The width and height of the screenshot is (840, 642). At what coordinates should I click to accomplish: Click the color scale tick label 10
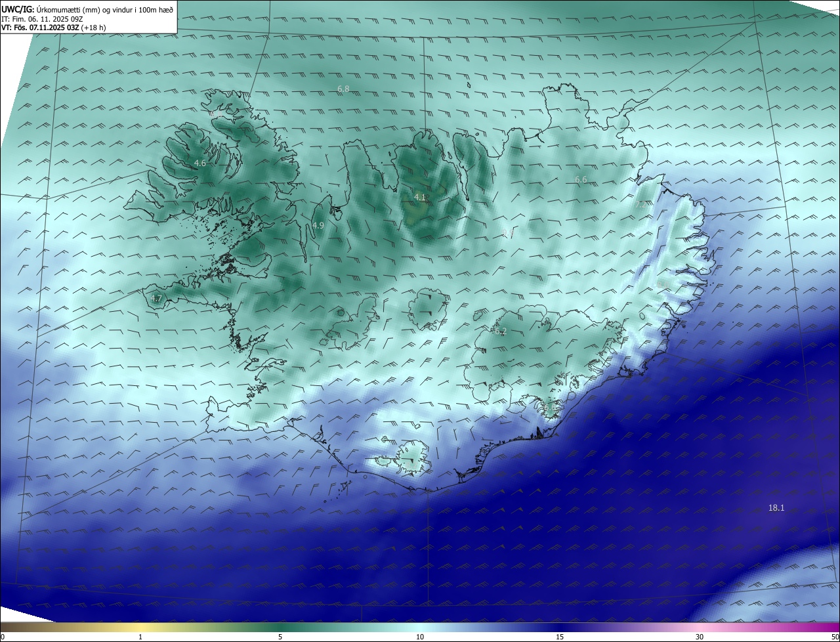[420, 637]
